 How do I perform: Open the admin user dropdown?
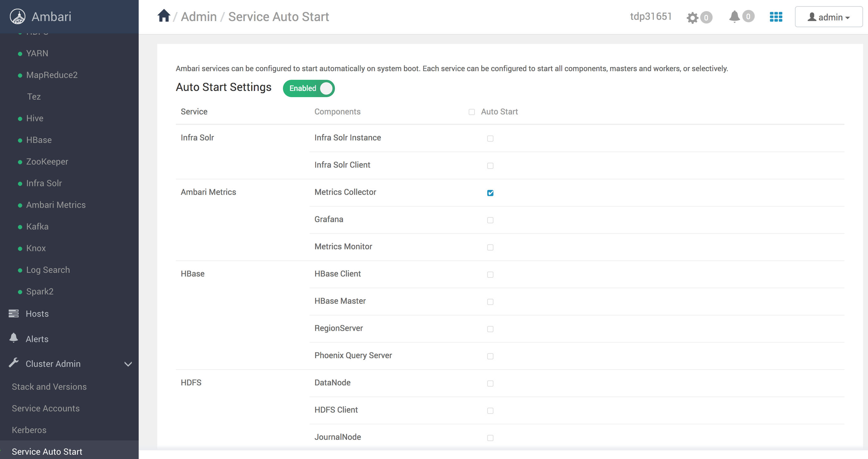click(x=828, y=17)
